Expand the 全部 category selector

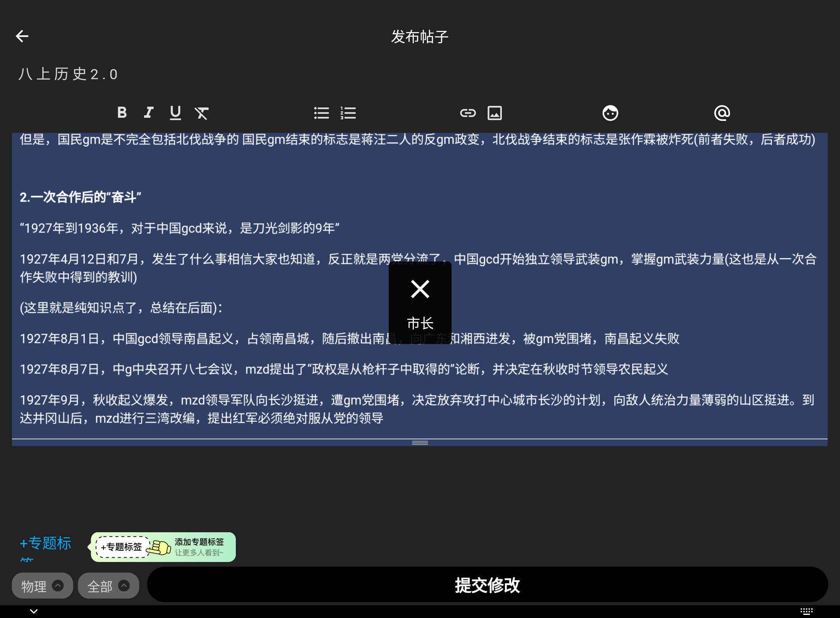pyautogui.click(x=108, y=585)
